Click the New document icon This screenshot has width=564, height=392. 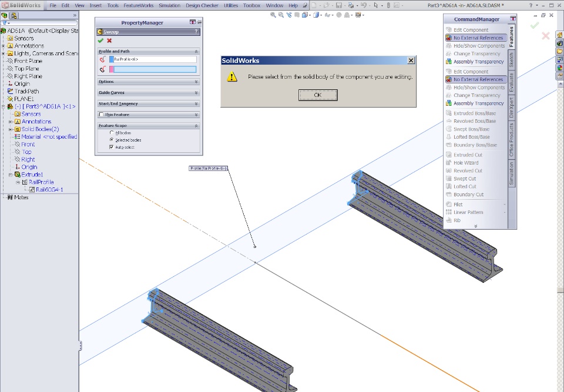coord(314,5)
